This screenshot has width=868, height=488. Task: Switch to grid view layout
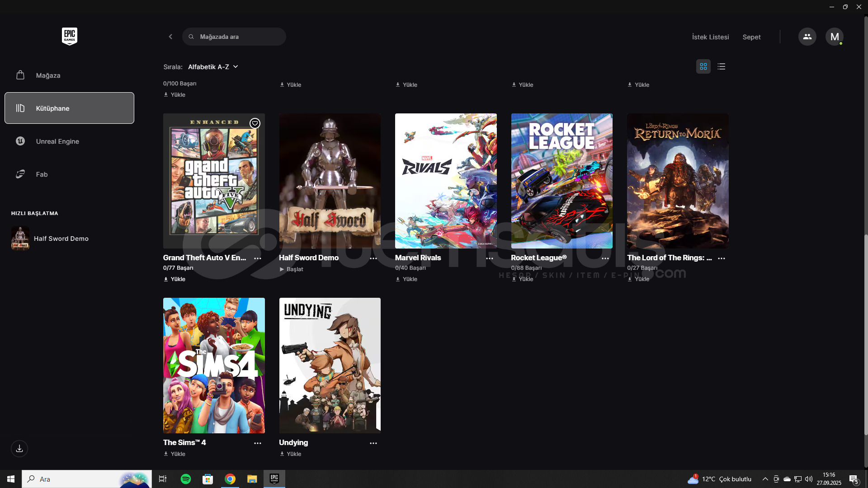(703, 66)
